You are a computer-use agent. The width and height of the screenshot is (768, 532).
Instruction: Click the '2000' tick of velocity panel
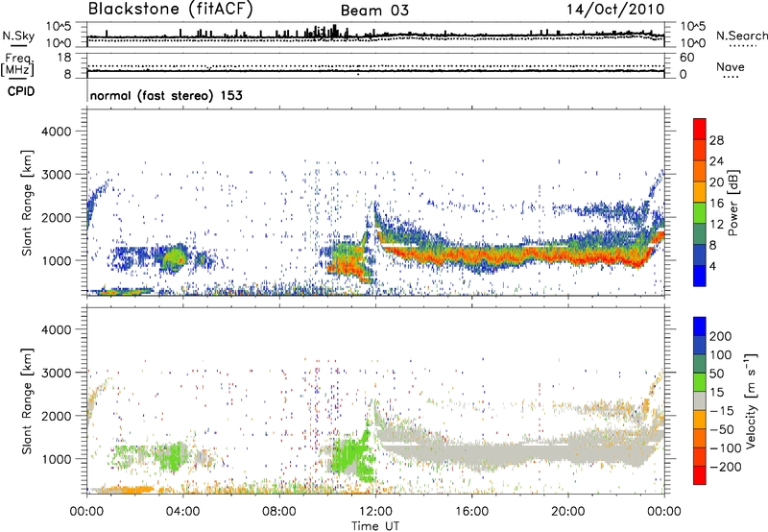pyautogui.click(x=56, y=416)
